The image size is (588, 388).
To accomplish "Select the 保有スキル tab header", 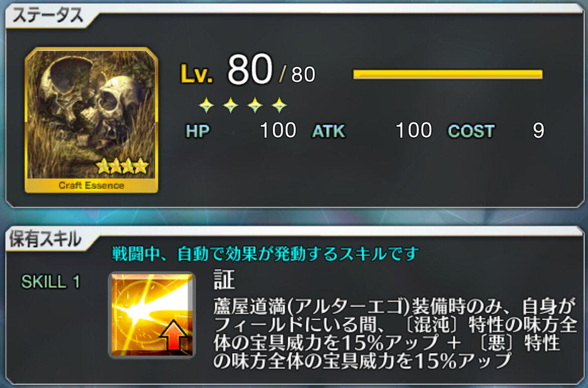I will [x=45, y=239].
